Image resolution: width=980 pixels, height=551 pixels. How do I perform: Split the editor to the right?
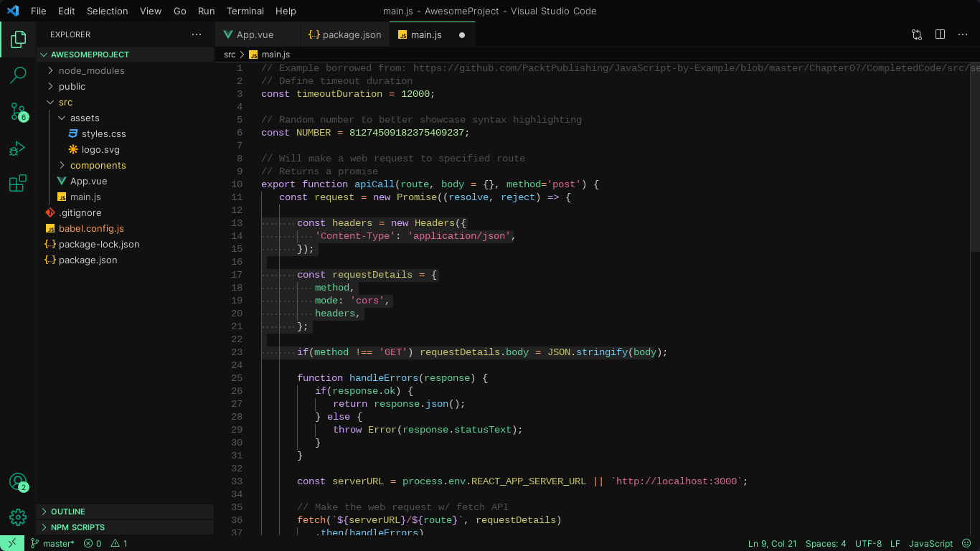click(x=940, y=34)
